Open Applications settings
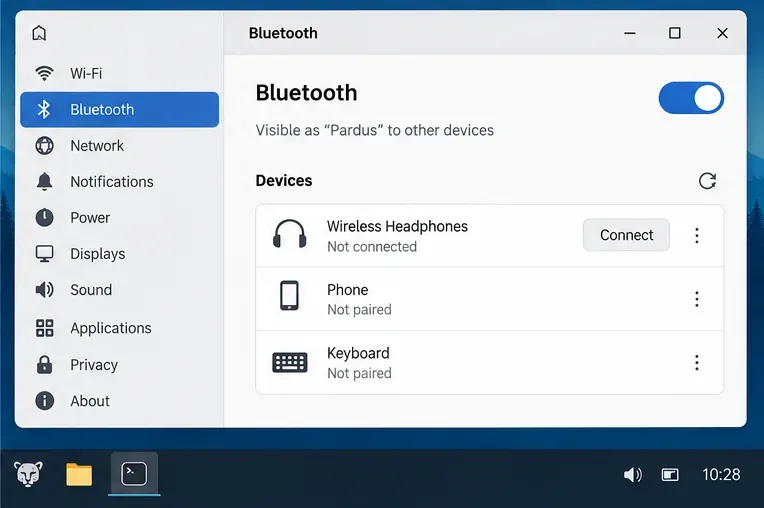The image size is (764, 508). 119,328
